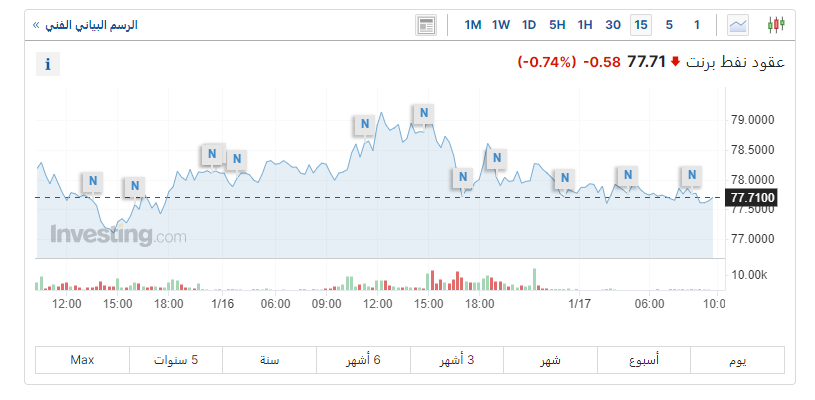
Task: Choose the 5 سنوات range tab
Action: point(175,360)
